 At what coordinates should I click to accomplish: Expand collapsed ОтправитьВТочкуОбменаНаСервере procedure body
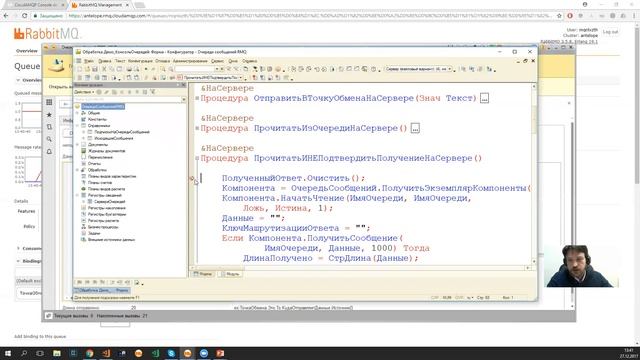484,98
